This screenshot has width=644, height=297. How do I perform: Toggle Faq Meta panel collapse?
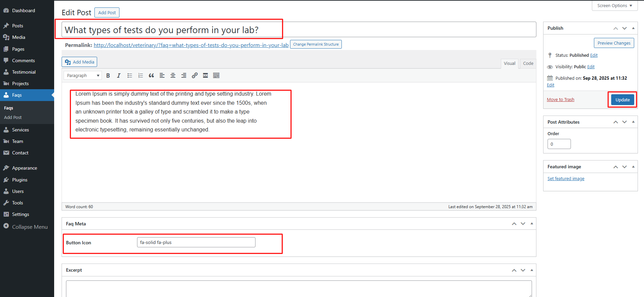tap(532, 224)
